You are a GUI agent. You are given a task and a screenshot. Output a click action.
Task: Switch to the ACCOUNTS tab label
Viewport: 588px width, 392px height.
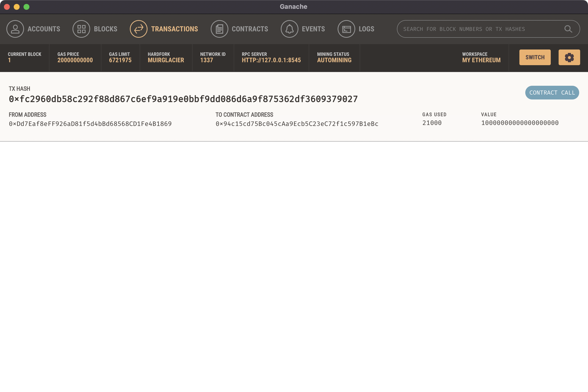[44, 29]
